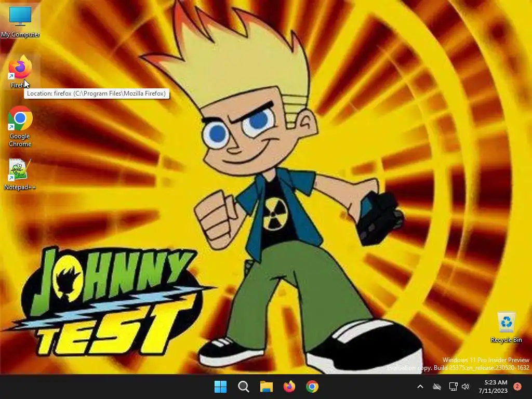Select the My Computer desktop icon
Screen dimensions: 532x399
tap(20, 21)
